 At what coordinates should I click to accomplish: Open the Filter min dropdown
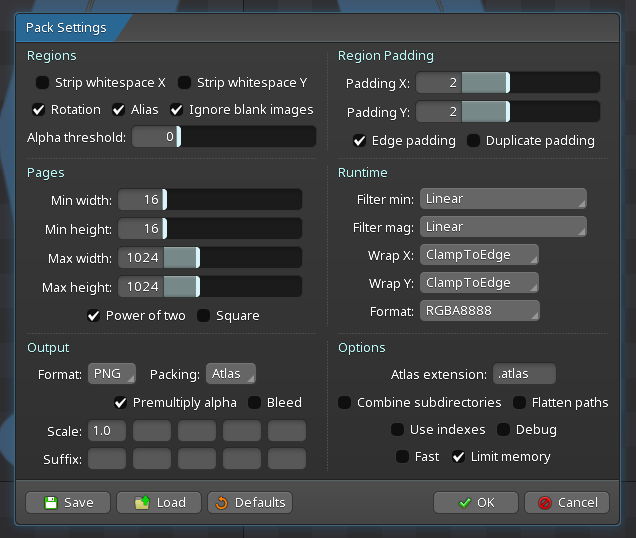click(x=503, y=199)
